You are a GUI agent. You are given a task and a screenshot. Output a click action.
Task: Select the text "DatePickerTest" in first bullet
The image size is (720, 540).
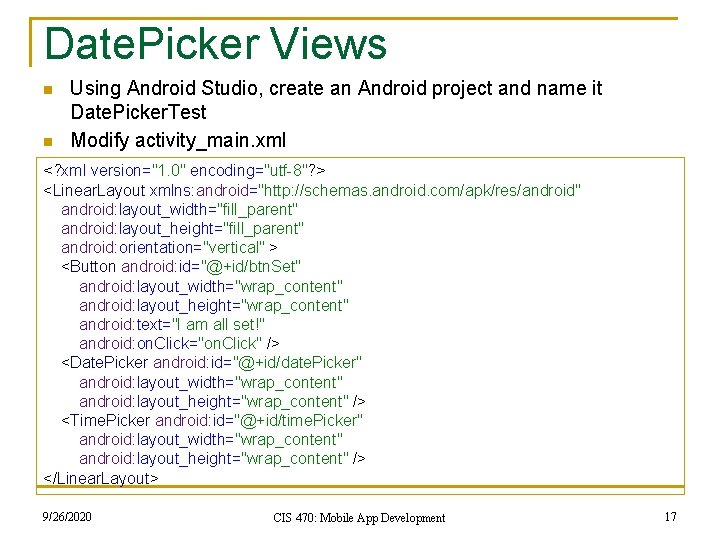point(138,112)
